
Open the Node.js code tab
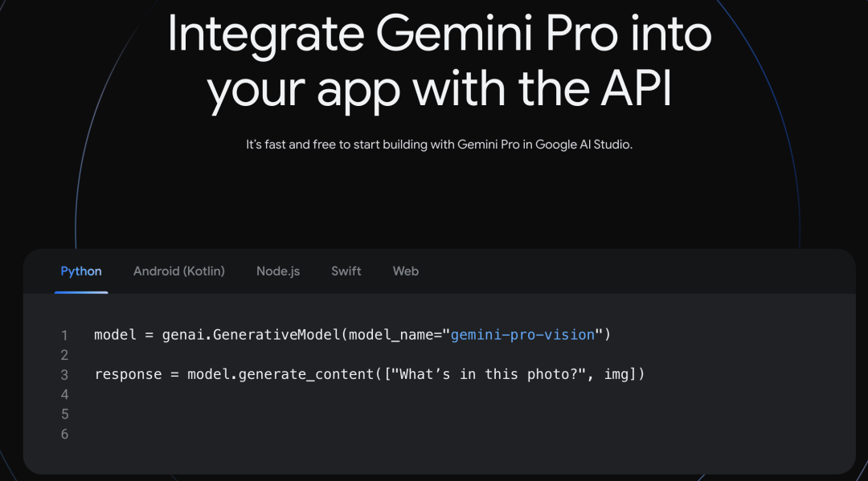click(x=278, y=271)
